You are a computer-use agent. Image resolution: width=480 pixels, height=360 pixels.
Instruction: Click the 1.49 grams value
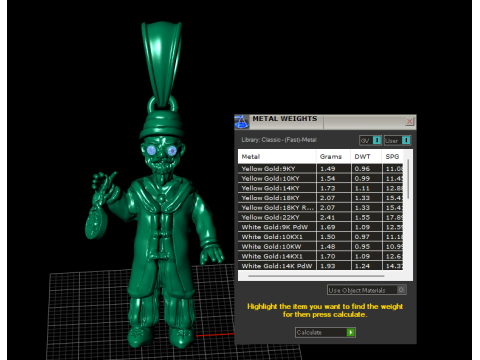(x=328, y=169)
